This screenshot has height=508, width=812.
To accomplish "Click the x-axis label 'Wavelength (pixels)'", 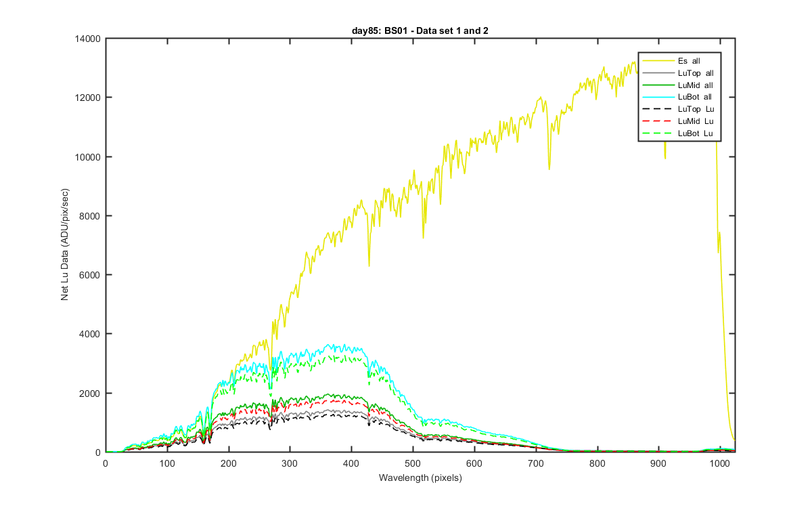I will 420,478.
